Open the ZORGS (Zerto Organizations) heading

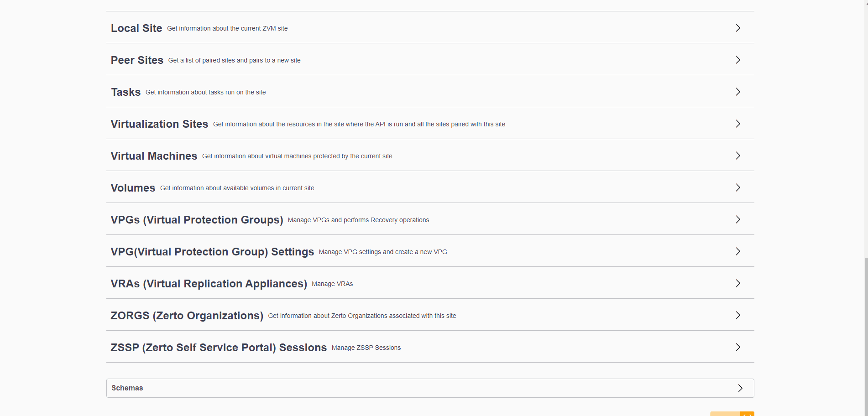(187, 316)
